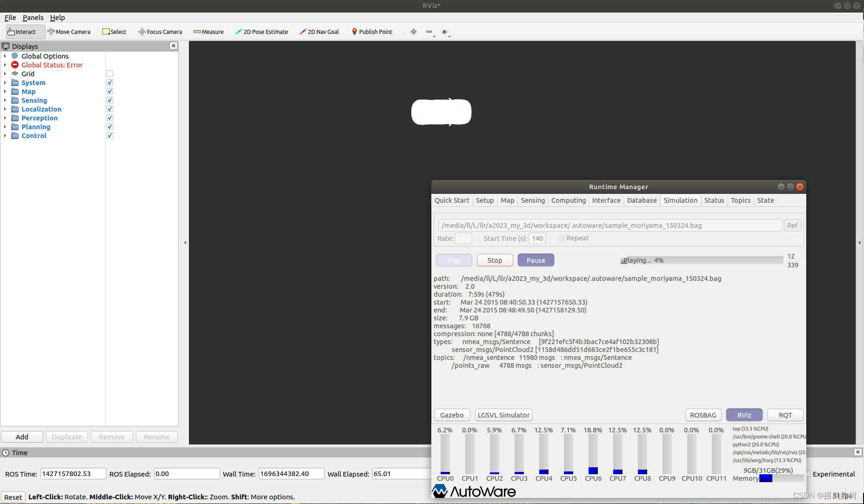Image resolution: width=864 pixels, height=504 pixels.
Task: Select the Focus Camera tool
Action: click(x=160, y=31)
